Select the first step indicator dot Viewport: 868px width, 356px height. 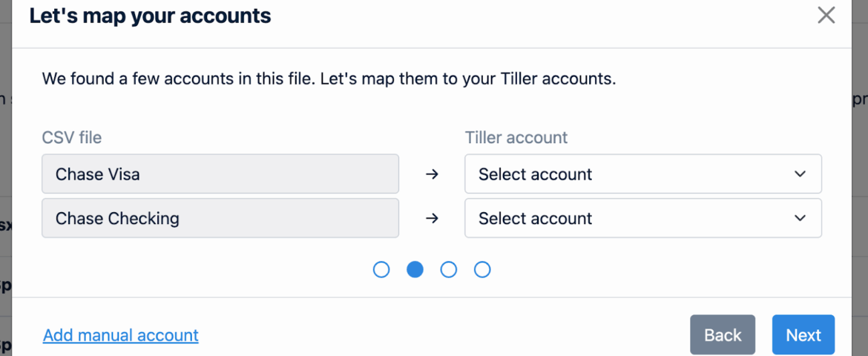coord(381,269)
